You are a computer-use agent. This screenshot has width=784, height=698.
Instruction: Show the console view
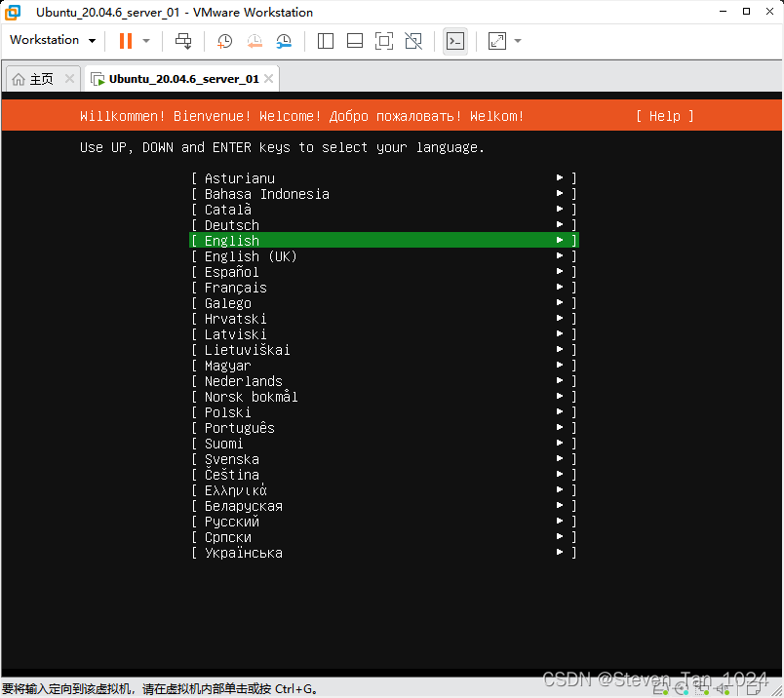tap(455, 41)
